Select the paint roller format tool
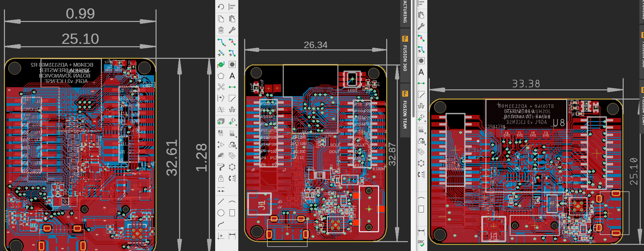The height and width of the screenshot is (251, 644). coord(221,167)
